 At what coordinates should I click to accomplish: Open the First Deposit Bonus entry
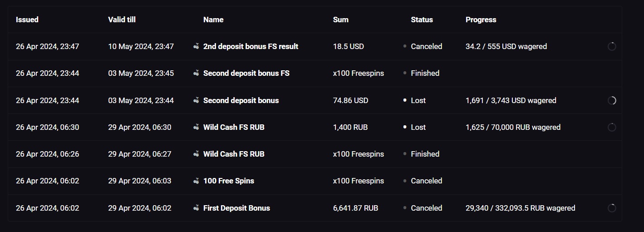236,208
